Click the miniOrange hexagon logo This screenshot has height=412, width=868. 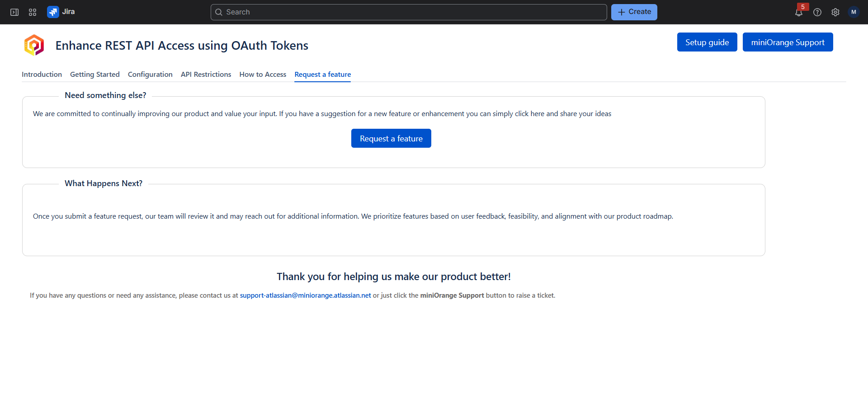pos(34,45)
